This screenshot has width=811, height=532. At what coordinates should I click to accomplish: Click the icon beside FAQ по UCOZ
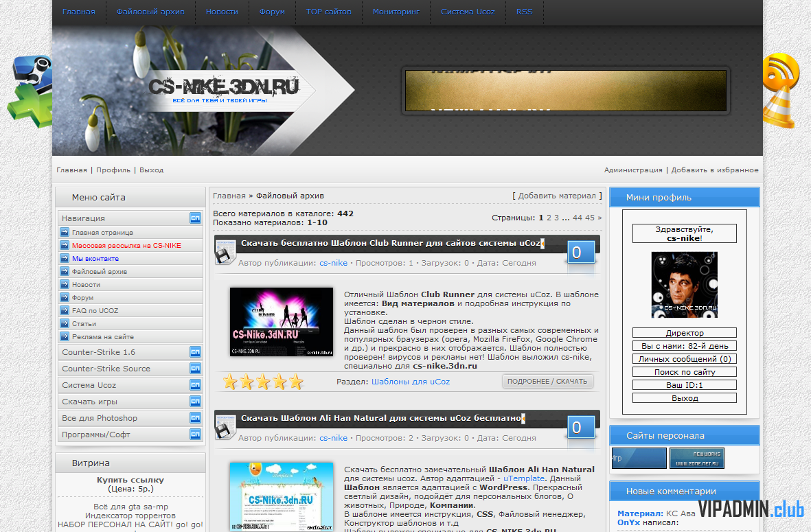(65, 310)
